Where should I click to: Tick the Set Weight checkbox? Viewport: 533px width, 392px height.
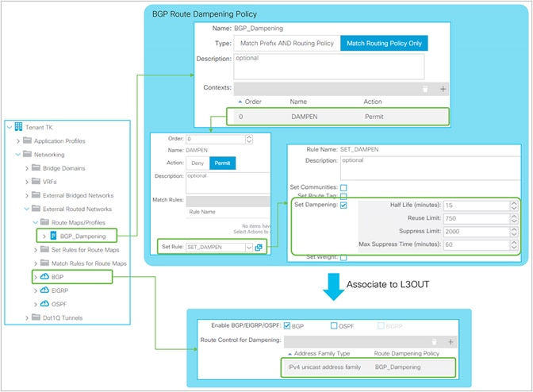tap(343, 257)
